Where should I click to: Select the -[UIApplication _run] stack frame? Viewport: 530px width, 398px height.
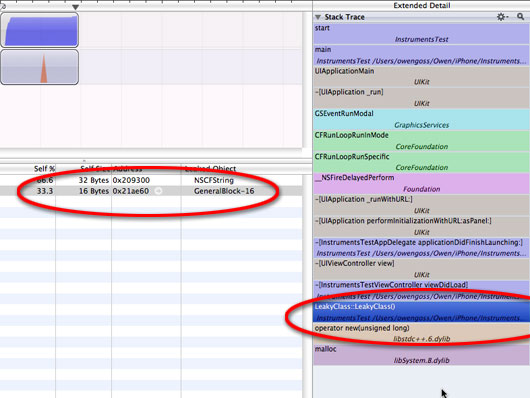pos(421,98)
